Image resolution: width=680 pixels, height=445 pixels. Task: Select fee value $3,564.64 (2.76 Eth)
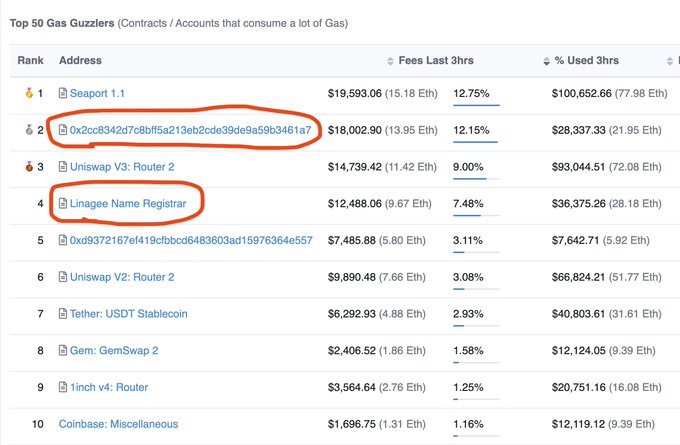coord(376,387)
